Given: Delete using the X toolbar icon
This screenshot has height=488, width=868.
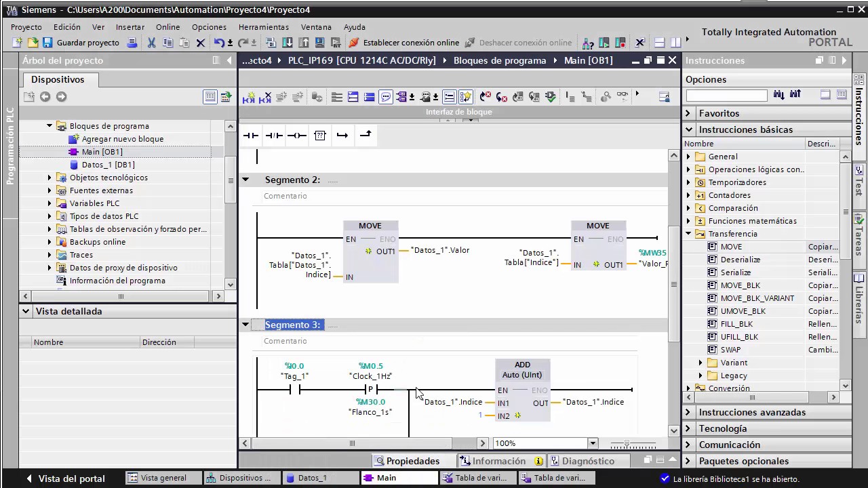Looking at the screenshot, I should (x=200, y=43).
